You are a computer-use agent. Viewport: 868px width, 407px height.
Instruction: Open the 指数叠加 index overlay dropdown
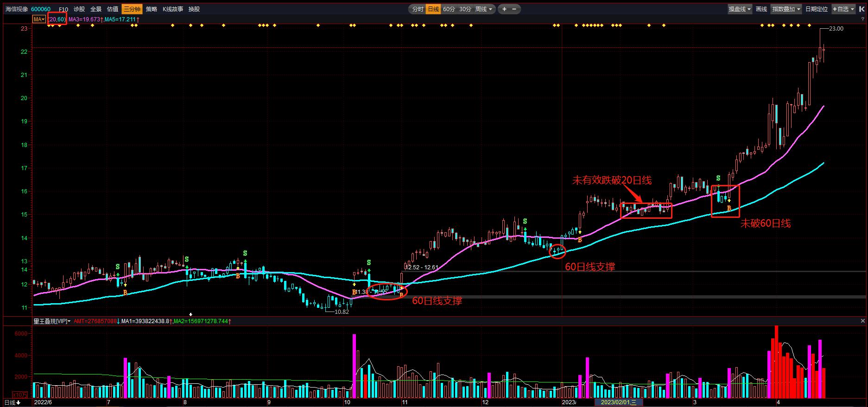click(786, 9)
